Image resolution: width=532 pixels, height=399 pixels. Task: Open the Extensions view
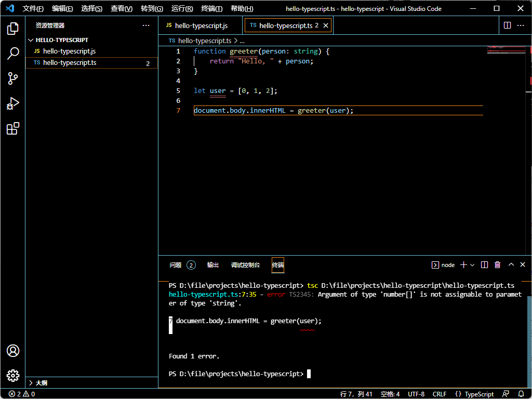point(13,128)
